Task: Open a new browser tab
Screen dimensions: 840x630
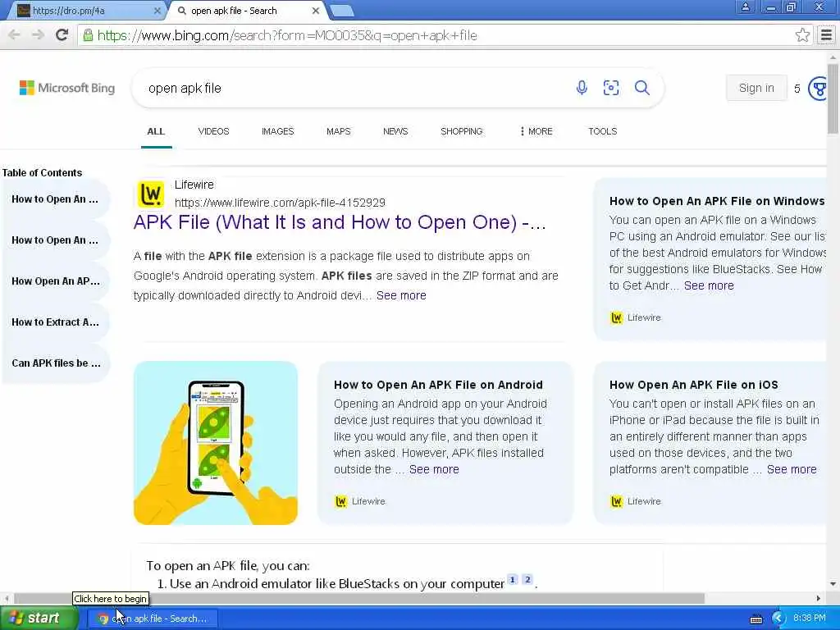Action: coord(341,11)
